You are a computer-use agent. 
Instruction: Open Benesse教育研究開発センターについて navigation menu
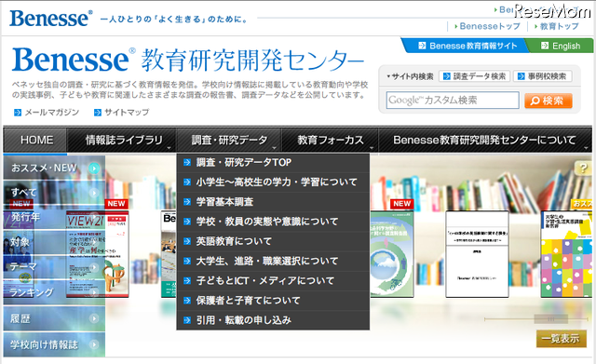(x=485, y=140)
